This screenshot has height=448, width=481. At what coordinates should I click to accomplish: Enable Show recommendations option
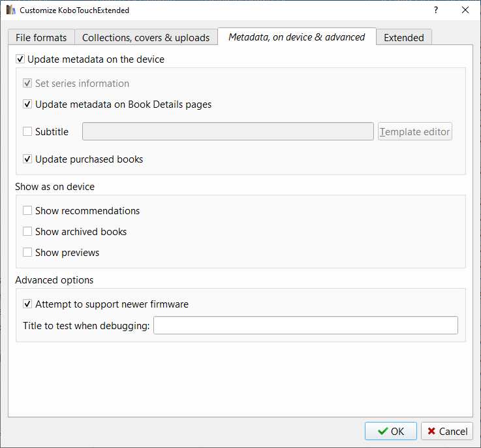27,211
